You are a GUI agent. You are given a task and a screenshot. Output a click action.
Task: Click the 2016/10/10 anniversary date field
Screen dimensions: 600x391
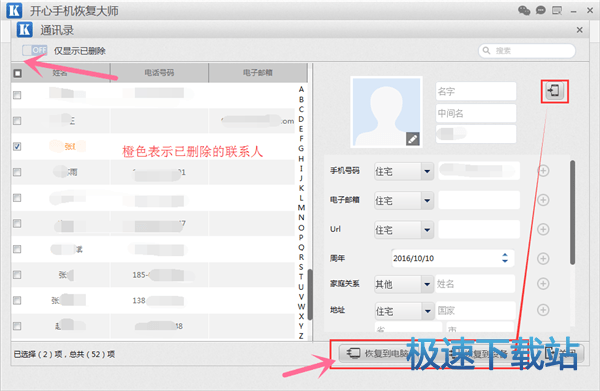pos(453,258)
